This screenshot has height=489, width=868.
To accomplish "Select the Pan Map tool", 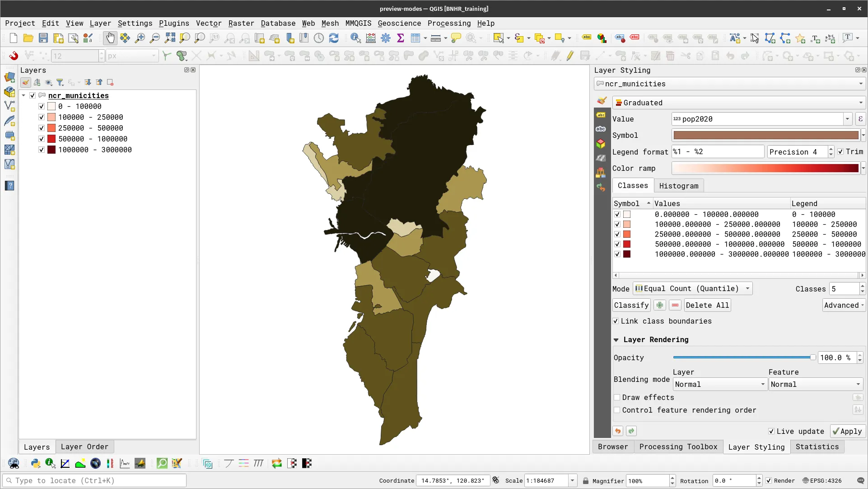I will [x=110, y=38].
